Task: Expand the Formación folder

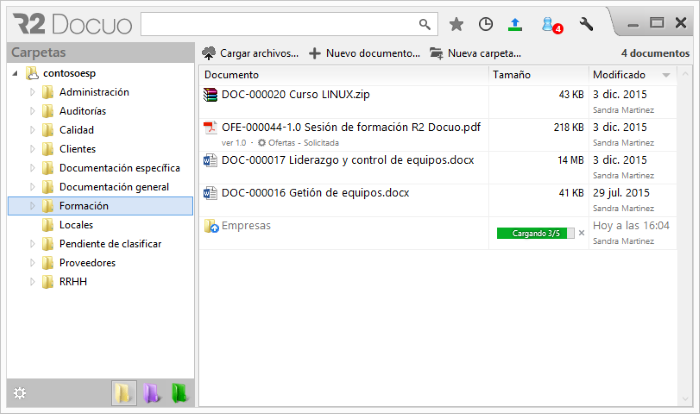Action: click(x=32, y=206)
